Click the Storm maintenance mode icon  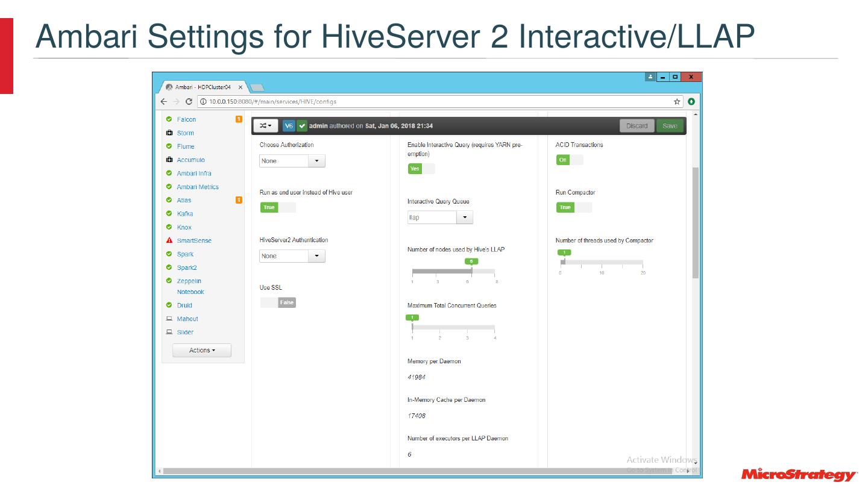click(169, 133)
